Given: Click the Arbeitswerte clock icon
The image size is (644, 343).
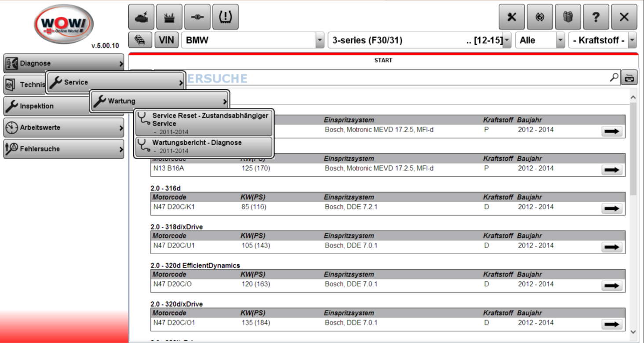Looking at the screenshot, I should [12, 128].
